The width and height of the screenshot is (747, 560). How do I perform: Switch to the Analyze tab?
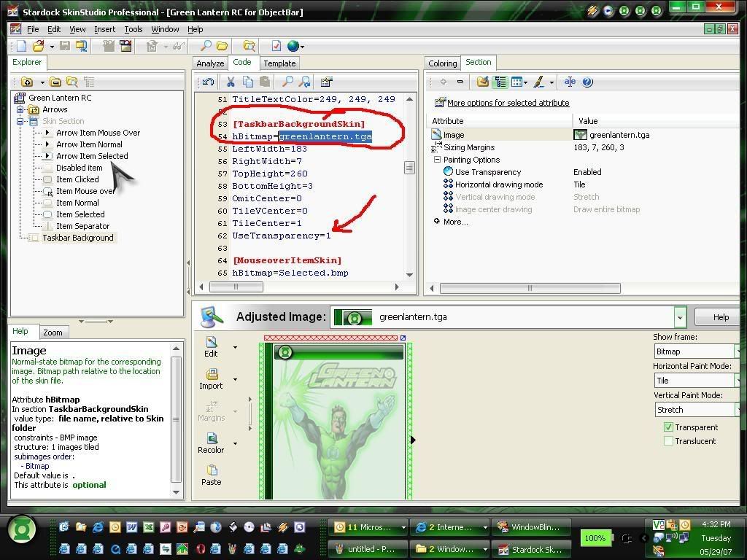click(x=210, y=63)
